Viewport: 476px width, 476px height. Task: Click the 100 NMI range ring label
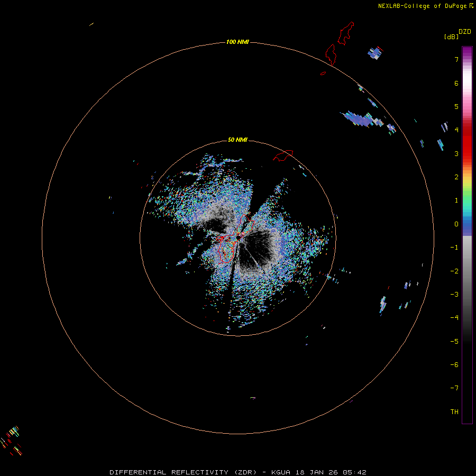[x=237, y=42]
